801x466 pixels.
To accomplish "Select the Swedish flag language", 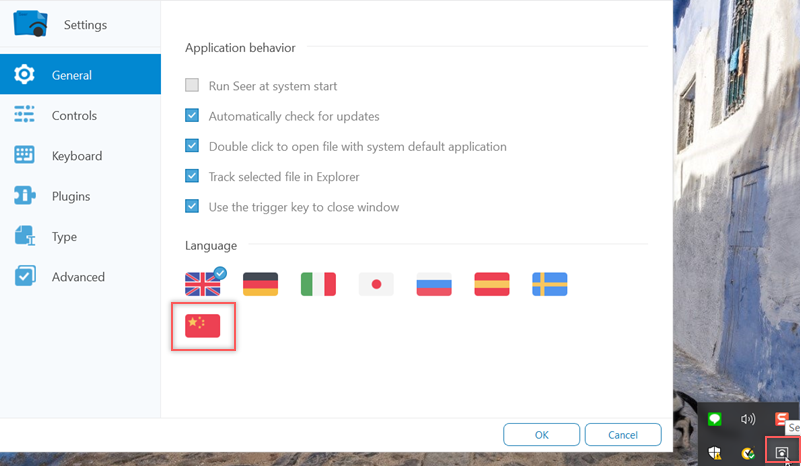I will click(x=550, y=284).
